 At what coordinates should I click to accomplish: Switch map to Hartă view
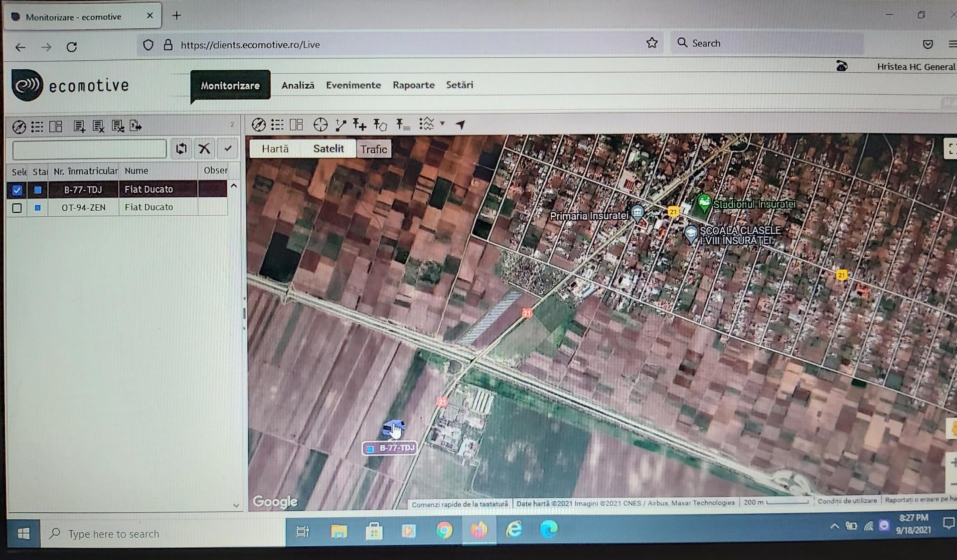tap(275, 148)
